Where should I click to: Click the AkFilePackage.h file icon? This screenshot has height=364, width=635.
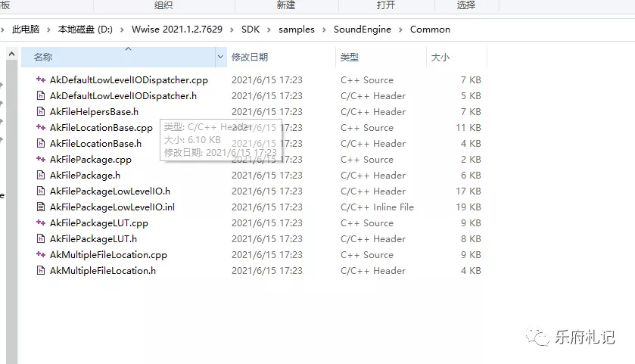(x=41, y=175)
